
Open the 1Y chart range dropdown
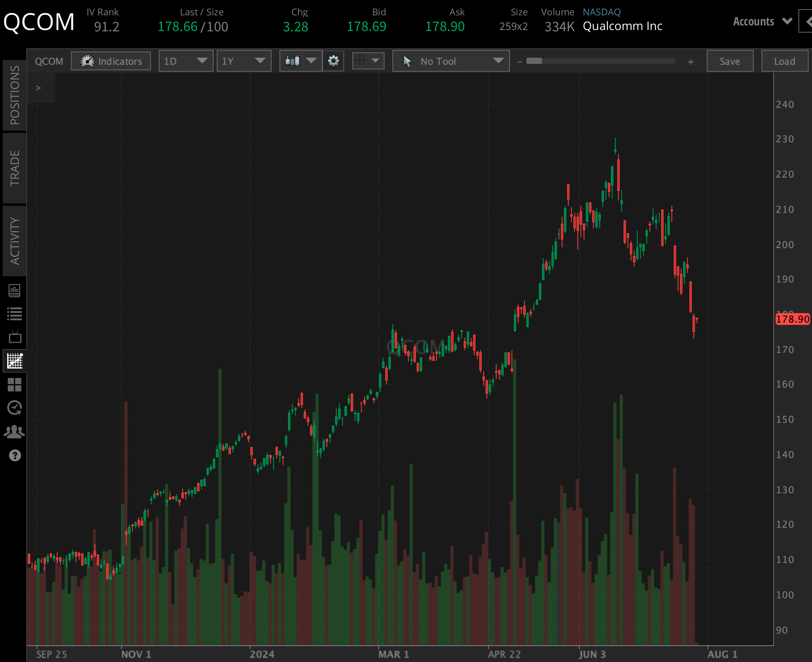pos(244,61)
